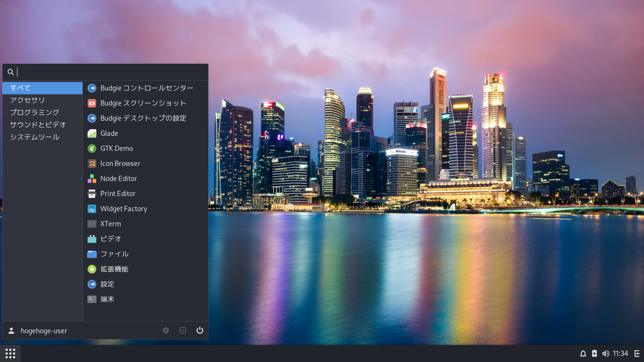Open Budgie コントロールセンター app icon
The width and height of the screenshot is (644, 362).
coord(92,88)
